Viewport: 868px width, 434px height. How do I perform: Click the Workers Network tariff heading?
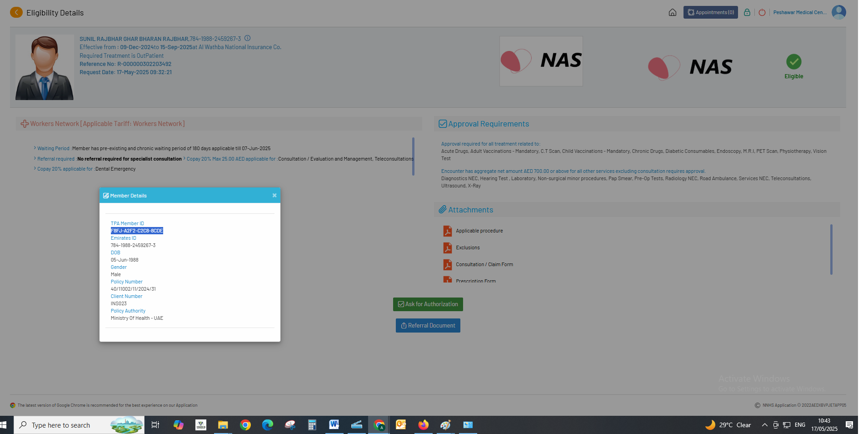point(107,124)
